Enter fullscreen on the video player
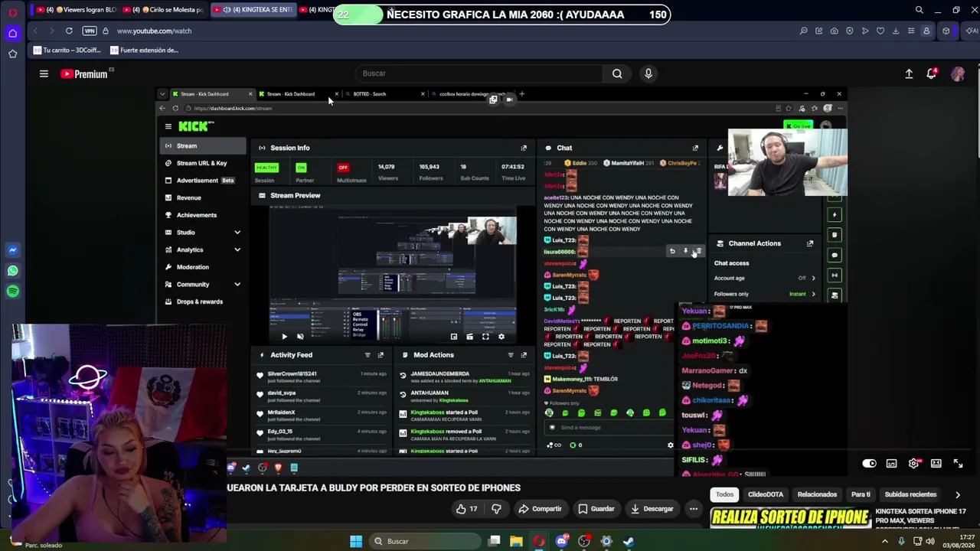 coord(958,463)
